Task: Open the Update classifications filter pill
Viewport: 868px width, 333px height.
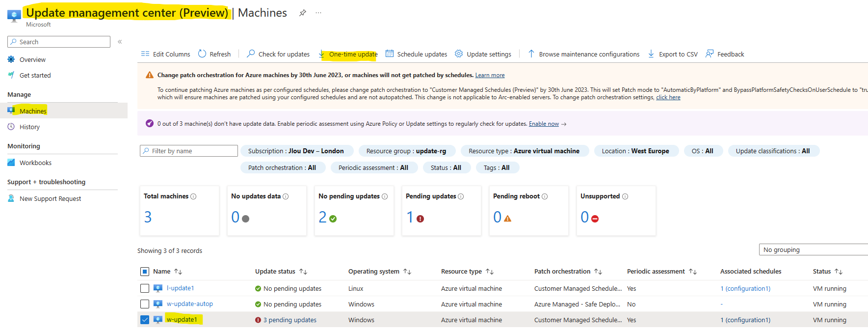Action: coord(773,151)
